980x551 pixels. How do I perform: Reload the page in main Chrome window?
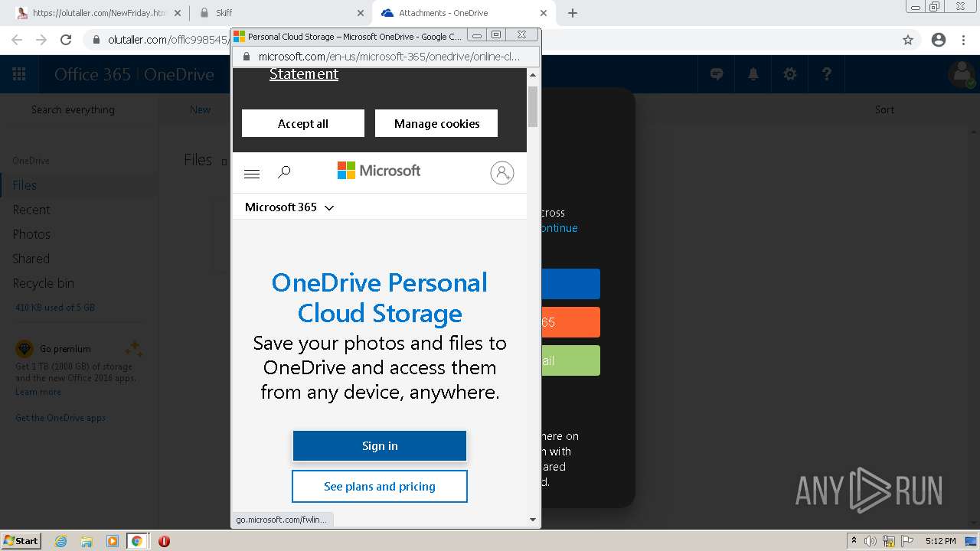pyautogui.click(x=66, y=40)
